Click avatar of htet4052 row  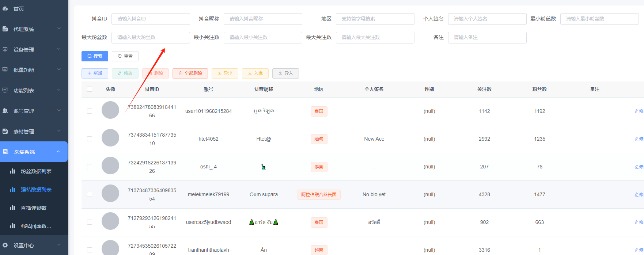(x=110, y=138)
